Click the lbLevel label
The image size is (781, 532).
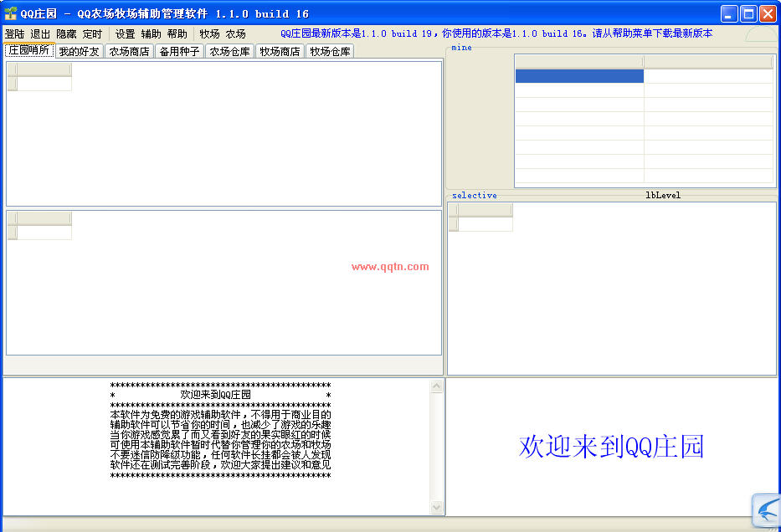click(663, 195)
